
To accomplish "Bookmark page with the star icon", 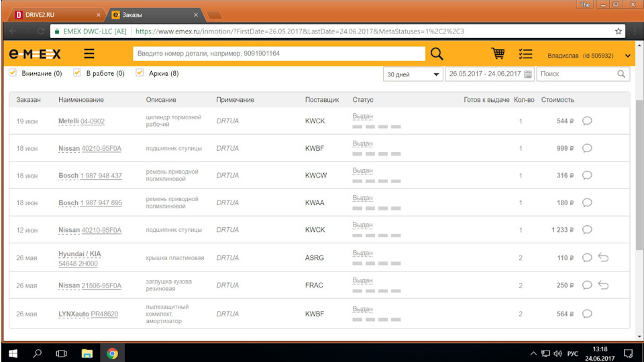I will pyautogui.click(x=619, y=32).
